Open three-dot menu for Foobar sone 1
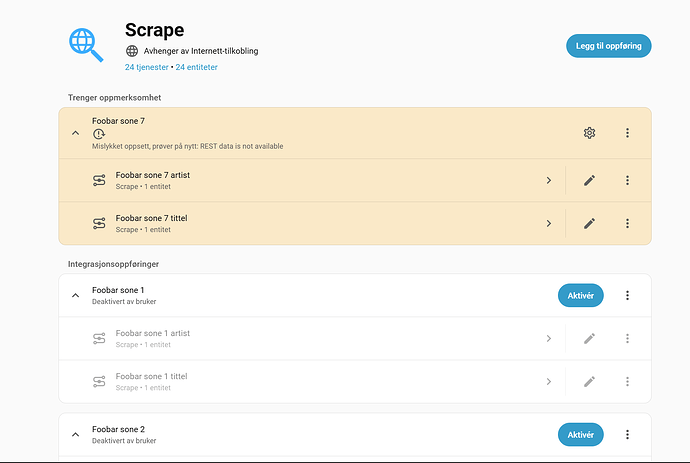Viewport: 690px width, 463px height. 627,295
